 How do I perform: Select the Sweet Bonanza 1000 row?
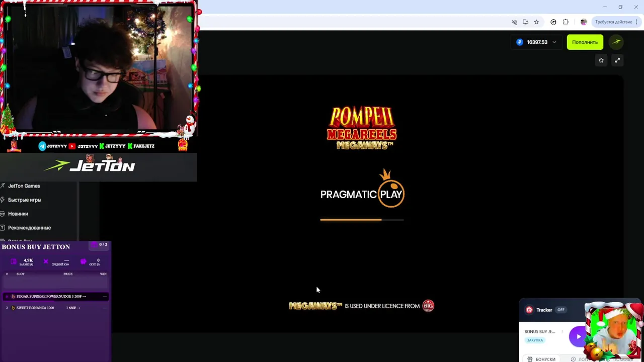pos(55,308)
